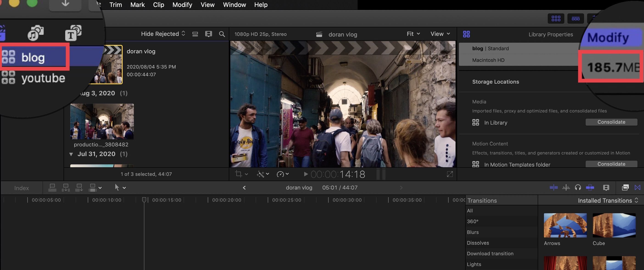Click the retime speedometer icon

tap(280, 174)
